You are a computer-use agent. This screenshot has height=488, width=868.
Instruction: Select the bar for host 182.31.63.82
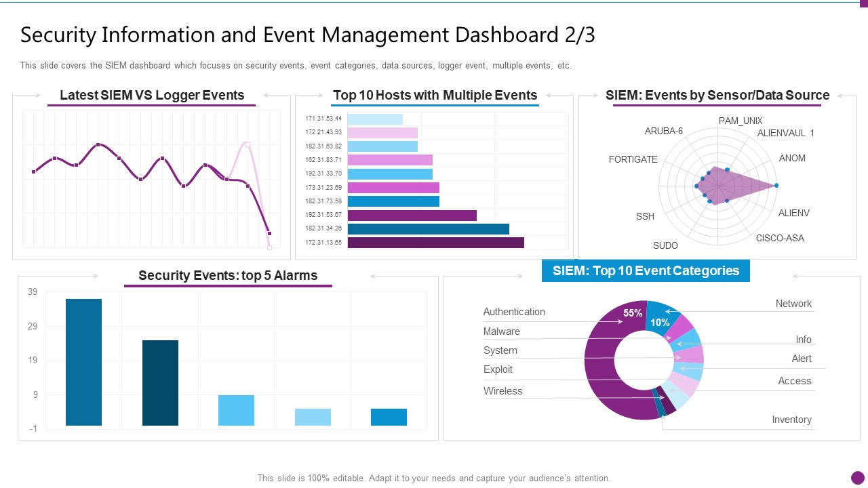[x=382, y=146]
